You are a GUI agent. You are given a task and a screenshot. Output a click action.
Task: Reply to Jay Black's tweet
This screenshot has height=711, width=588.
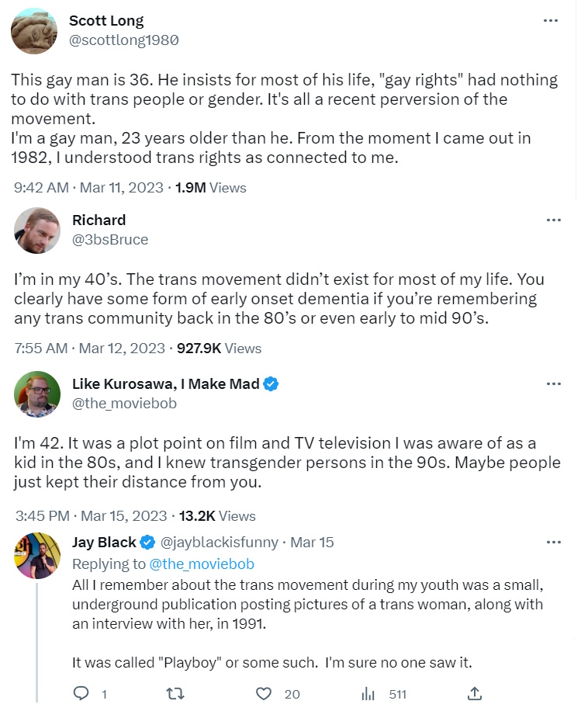coord(81,693)
